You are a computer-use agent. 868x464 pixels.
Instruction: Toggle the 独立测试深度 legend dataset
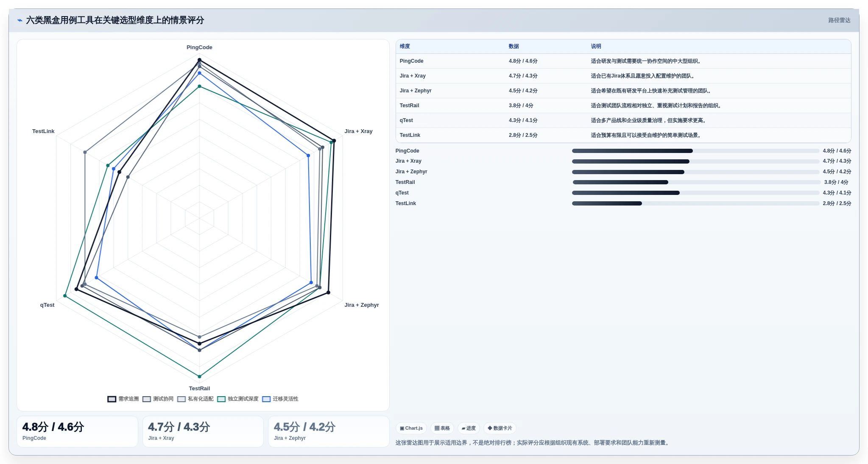(237, 399)
